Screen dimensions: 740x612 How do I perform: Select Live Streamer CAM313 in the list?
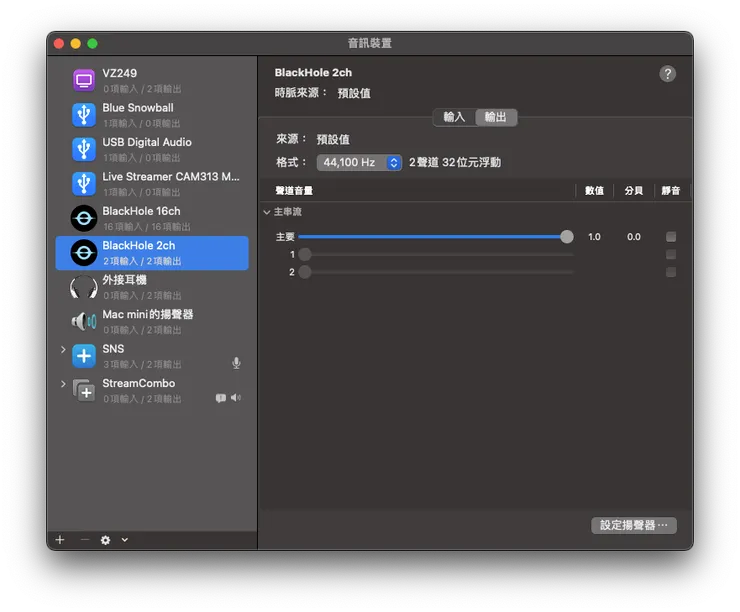pyautogui.click(x=152, y=184)
